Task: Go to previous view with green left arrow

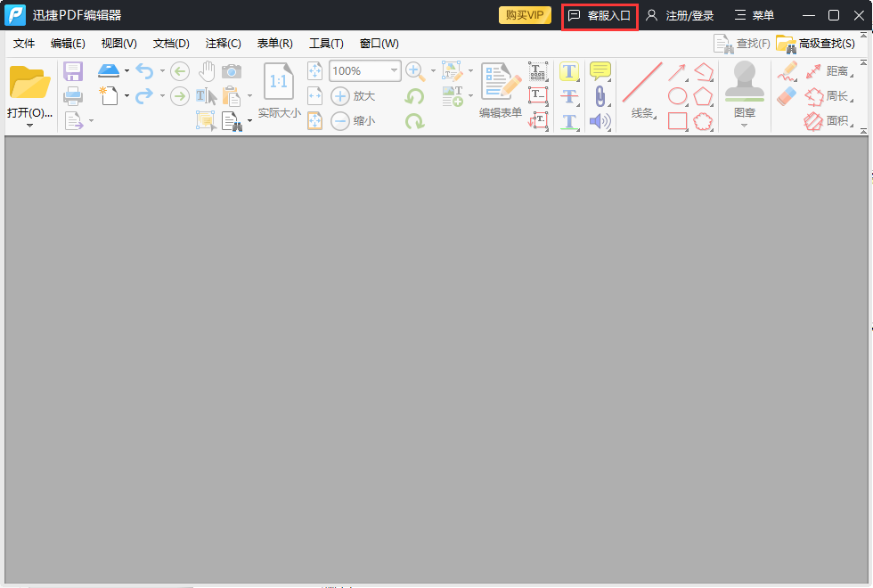Action: click(x=179, y=71)
